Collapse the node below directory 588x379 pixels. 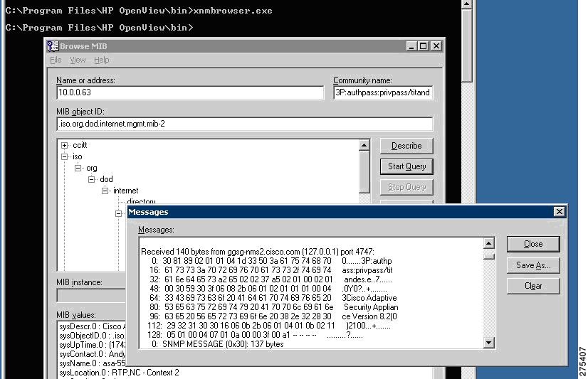pyautogui.click(x=118, y=213)
